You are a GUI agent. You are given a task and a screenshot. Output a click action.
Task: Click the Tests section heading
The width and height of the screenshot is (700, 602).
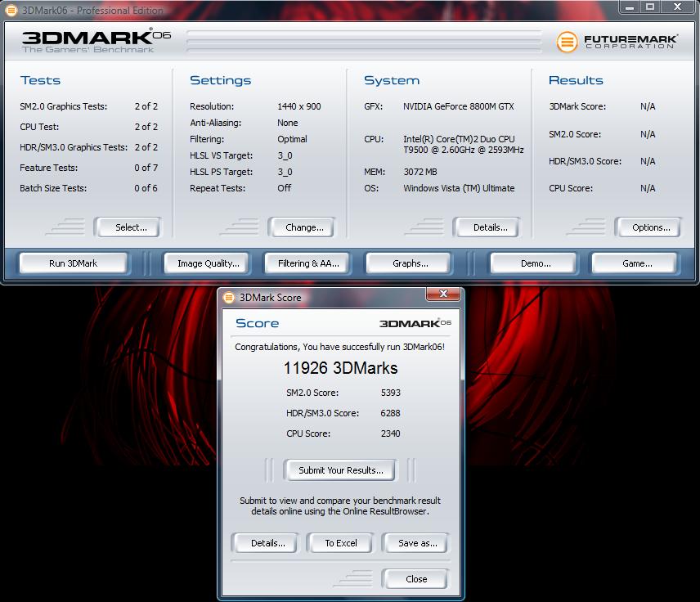point(40,80)
